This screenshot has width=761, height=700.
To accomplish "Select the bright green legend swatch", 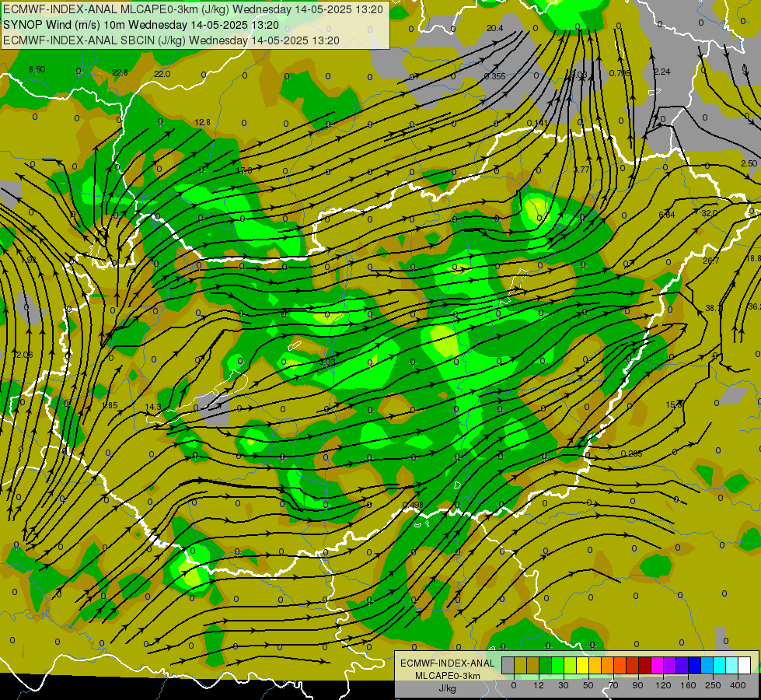I will [x=557, y=665].
